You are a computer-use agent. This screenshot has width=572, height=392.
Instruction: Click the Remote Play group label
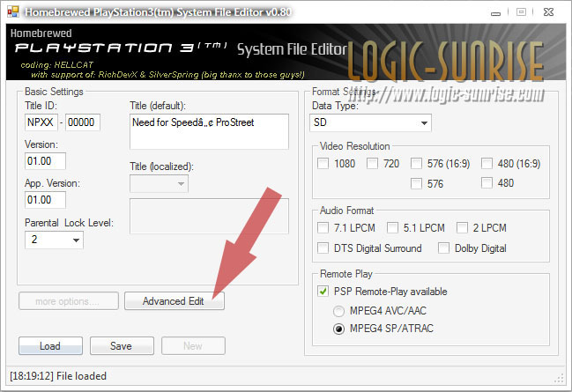(346, 274)
